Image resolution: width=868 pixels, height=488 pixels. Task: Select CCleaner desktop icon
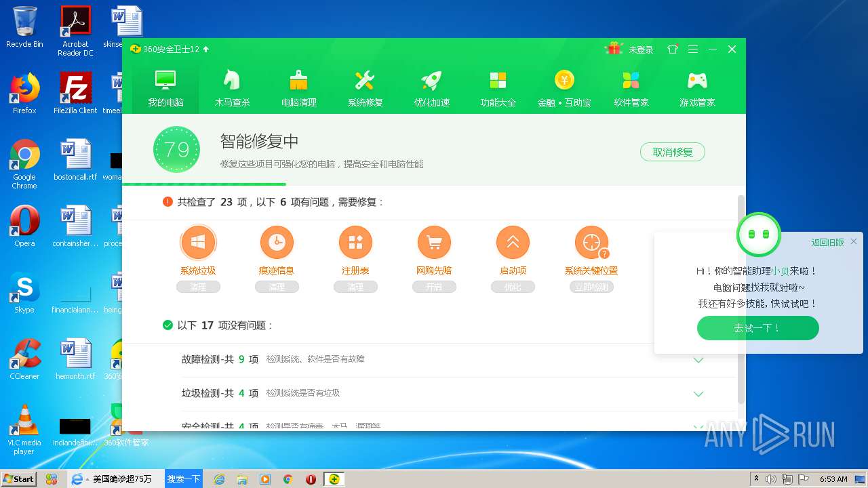tap(24, 359)
